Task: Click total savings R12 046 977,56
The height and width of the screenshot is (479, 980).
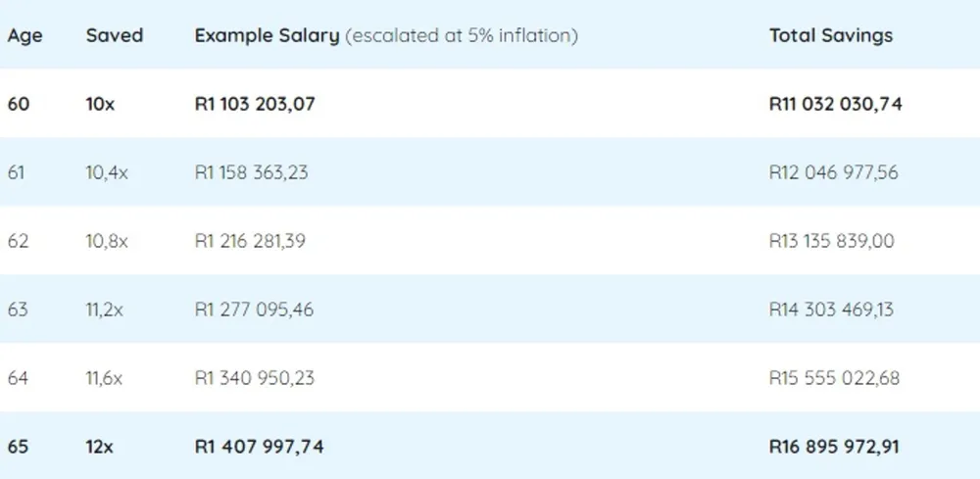Action: click(834, 172)
